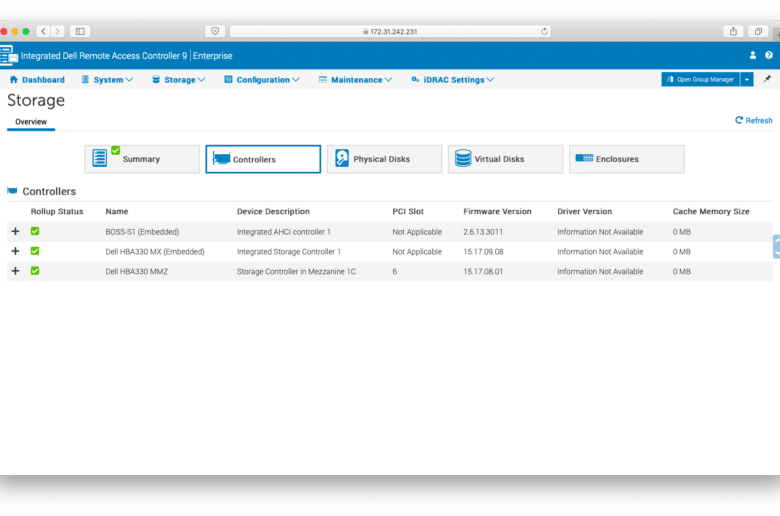Click Storage Controller in Mezzanine 1C text
This screenshot has width=780, height=516.
296,272
